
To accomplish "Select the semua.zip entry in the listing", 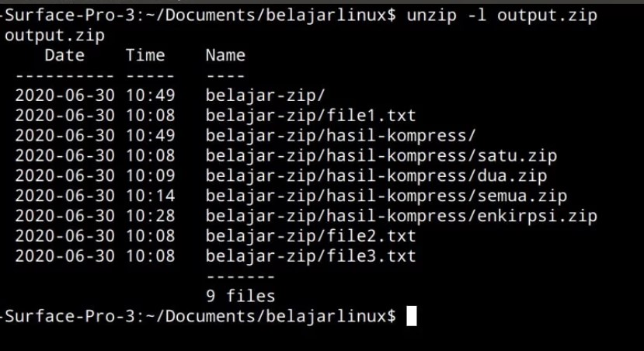I will click(386, 196).
